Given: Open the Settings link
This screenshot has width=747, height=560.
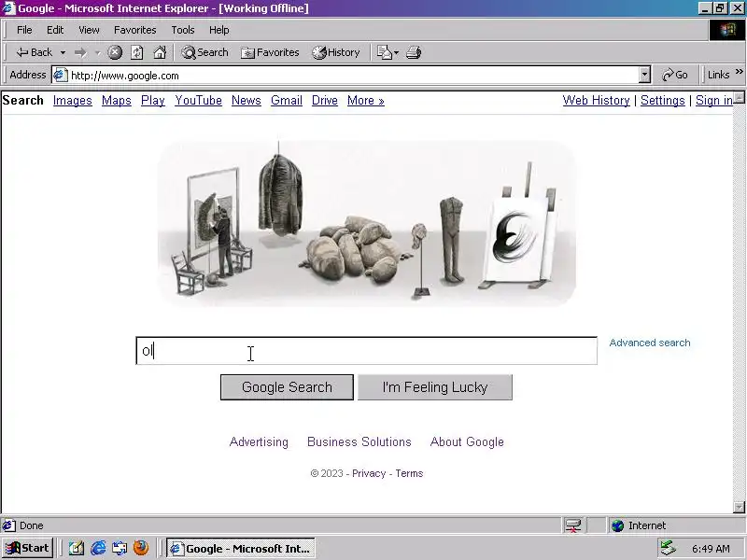Looking at the screenshot, I should pyautogui.click(x=663, y=101).
